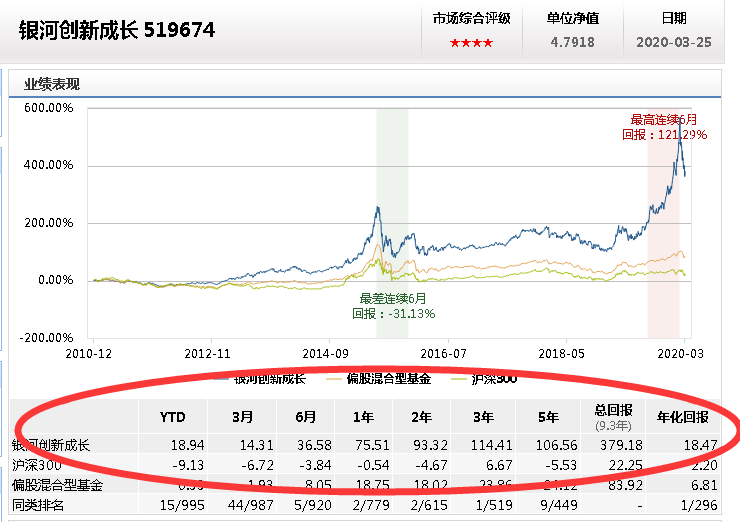
Task: Click the 0.00% y-axis label
Action: coord(56,280)
